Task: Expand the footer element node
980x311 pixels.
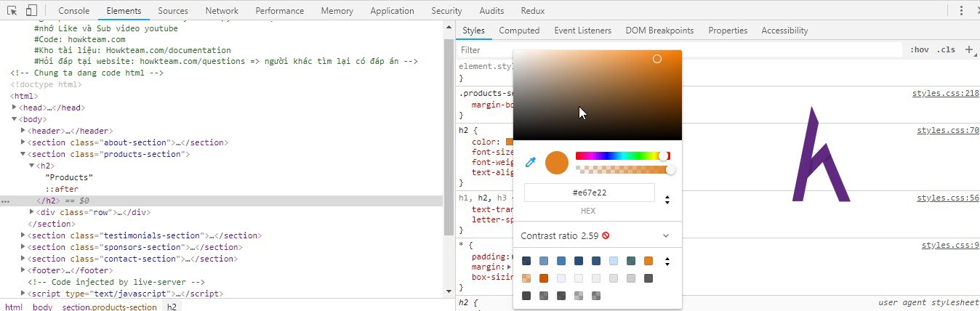Action: (23, 270)
